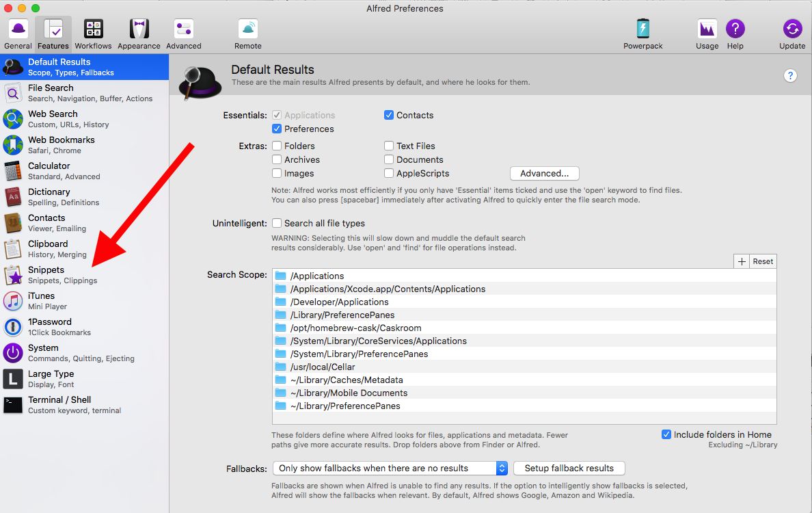Screen dimensions: 812x513
Task: Select the /Applications scope row
Action: [524, 276]
